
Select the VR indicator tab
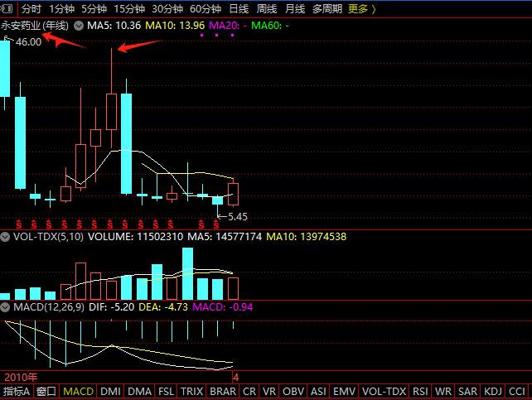point(269,392)
